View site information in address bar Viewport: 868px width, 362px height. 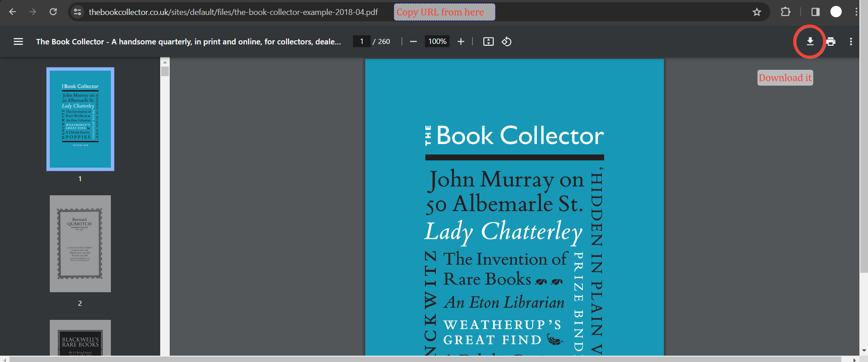pyautogui.click(x=77, y=12)
